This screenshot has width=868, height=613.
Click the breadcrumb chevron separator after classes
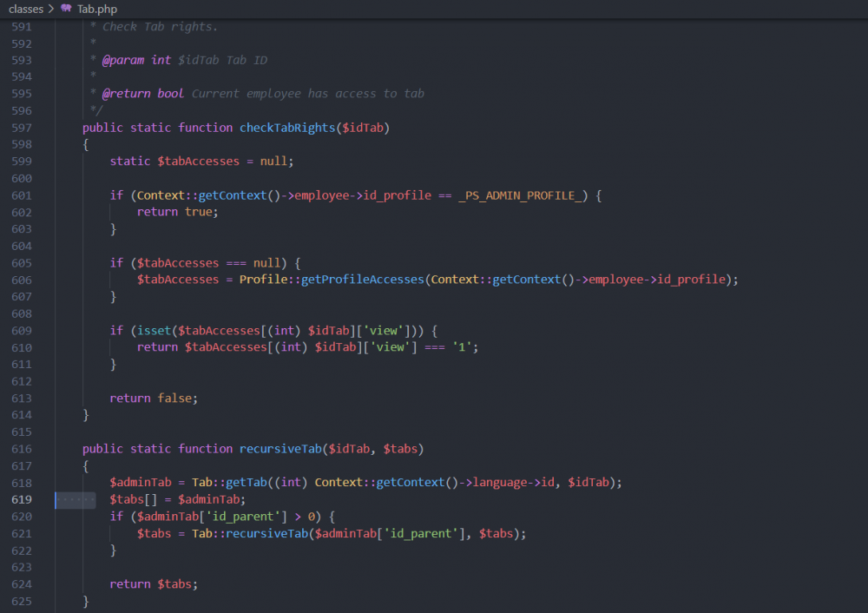(x=51, y=9)
